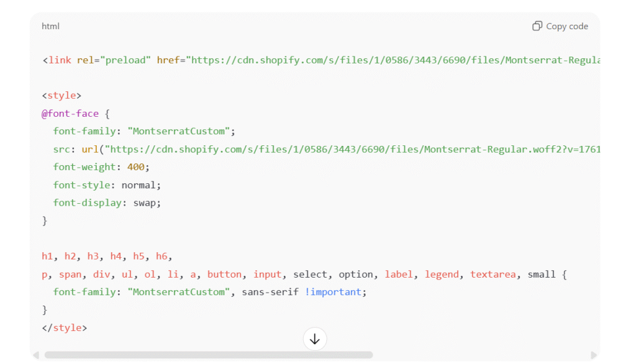The width and height of the screenshot is (636, 364).
Task: Click the right arrow of horizontal scrollbar
Action: [x=594, y=355]
